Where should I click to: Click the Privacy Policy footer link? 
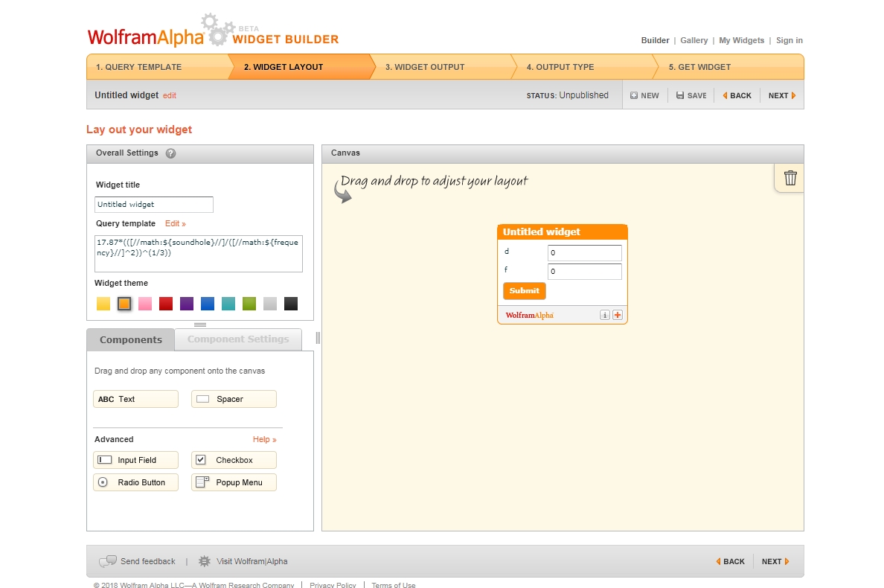[333, 584]
